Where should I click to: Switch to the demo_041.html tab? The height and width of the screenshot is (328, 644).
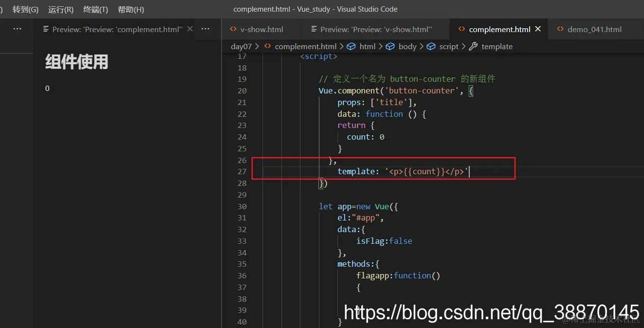point(594,29)
